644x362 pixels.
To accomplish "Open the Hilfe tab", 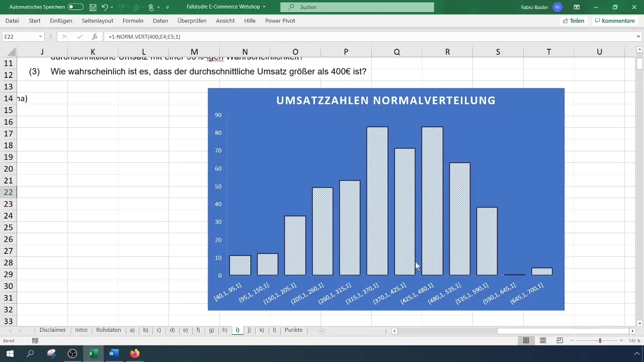I will pyautogui.click(x=250, y=21).
